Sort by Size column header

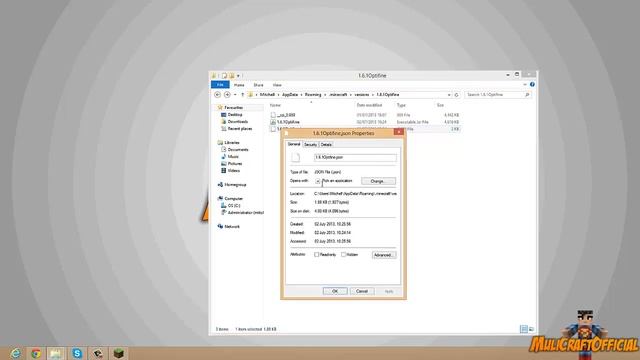[x=440, y=105]
